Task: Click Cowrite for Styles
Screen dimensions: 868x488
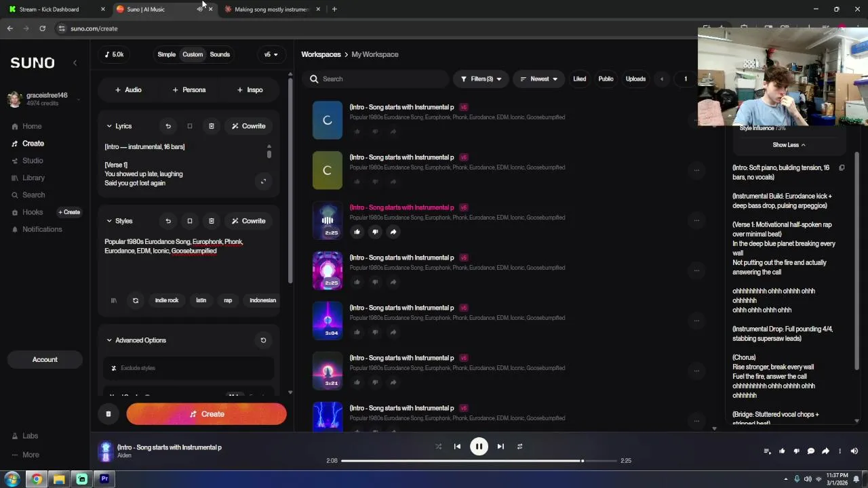Action: 249,221
